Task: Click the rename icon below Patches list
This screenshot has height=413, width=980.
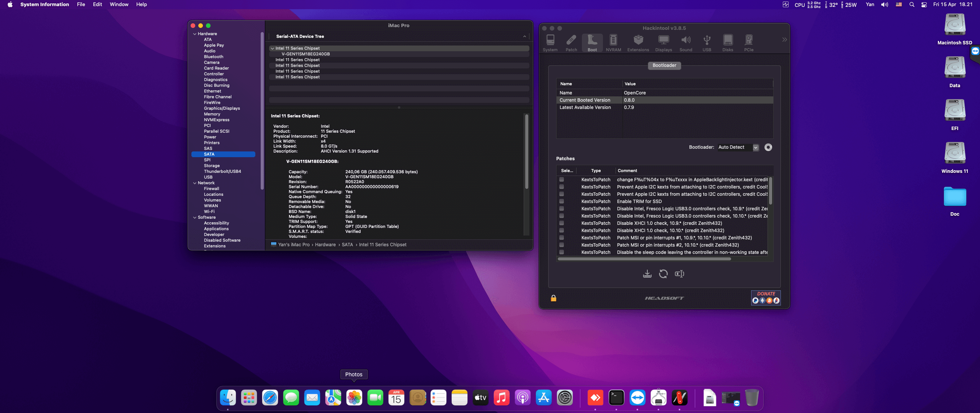Action: 679,274
